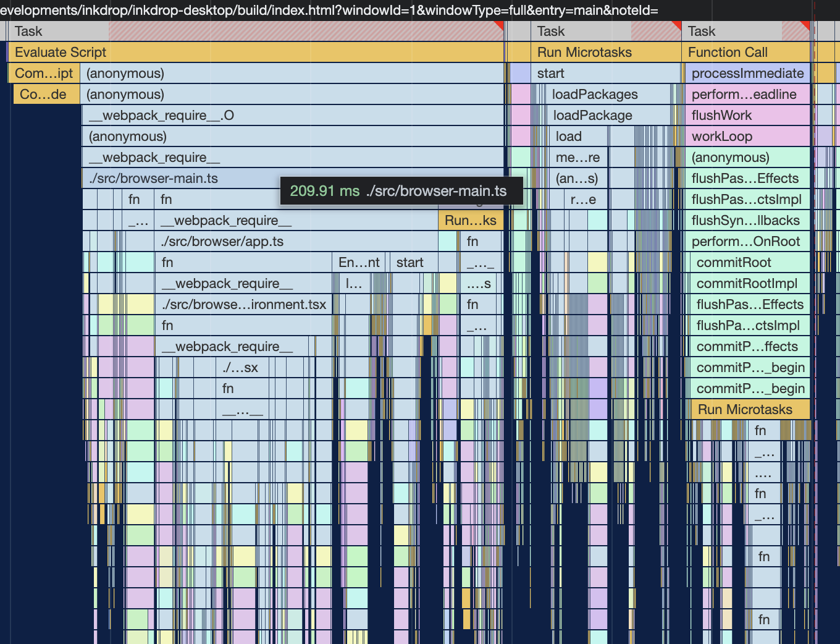840x644 pixels.
Task: Click the En…nt call frame
Action: [359, 263]
